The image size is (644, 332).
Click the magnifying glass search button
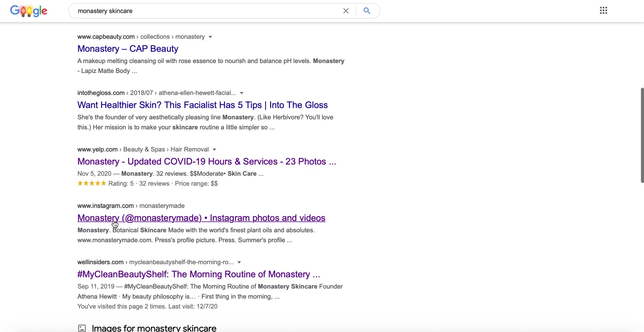(367, 11)
